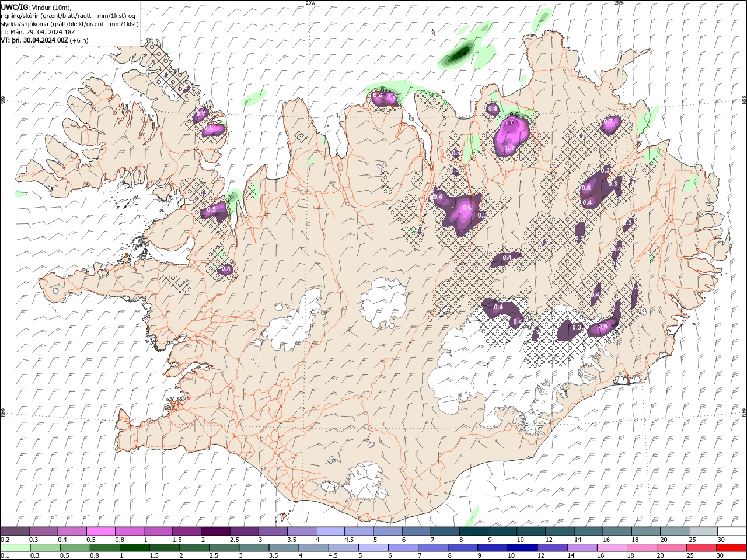Image resolution: width=747 pixels, height=560 pixels.
Task: Click the '15W' longitude label
Action: [618, 3]
